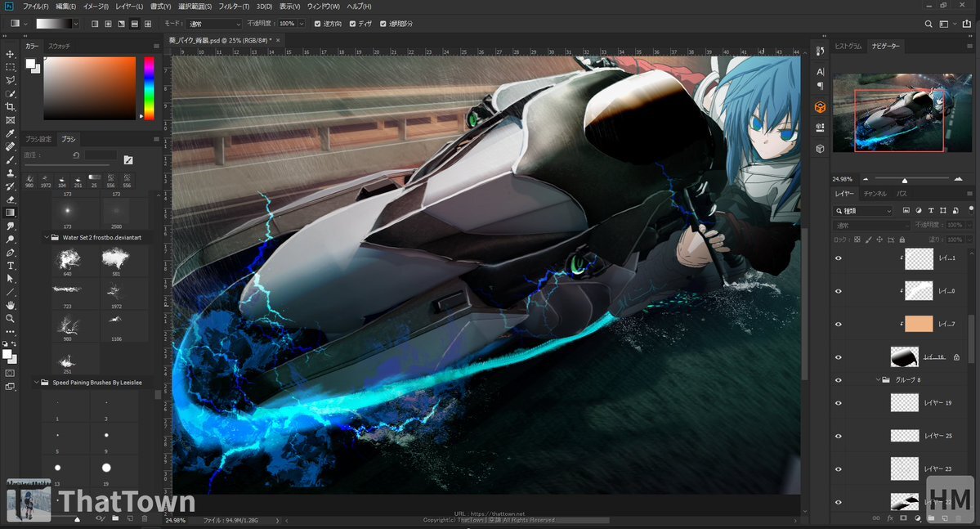Toggle the ディザ checkbox
The height and width of the screenshot is (529, 980).
352,24
